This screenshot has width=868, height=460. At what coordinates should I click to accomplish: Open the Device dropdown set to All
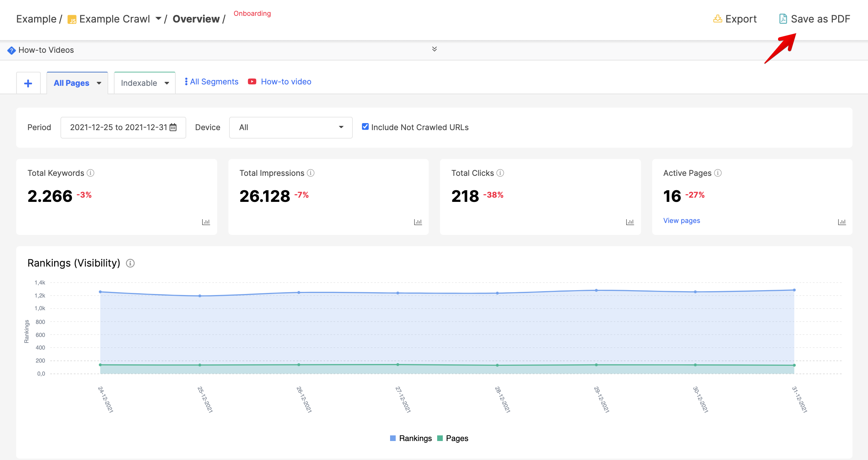pos(291,127)
